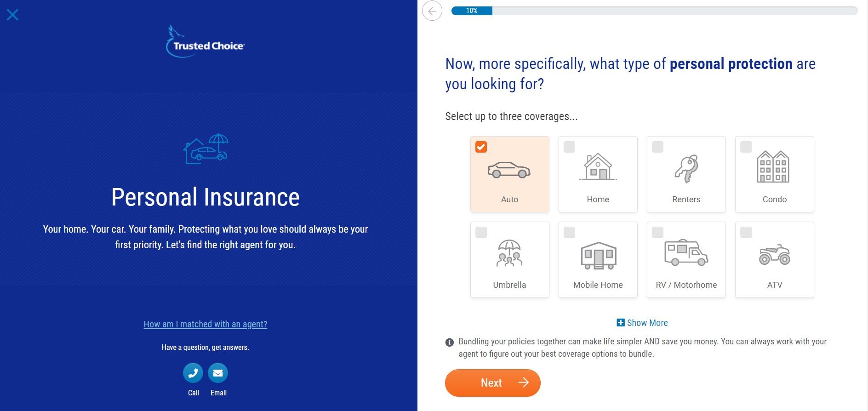Uncheck the Auto coverage checkbox
The height and width of the screenshot is (411, 868).
[481, 147]
